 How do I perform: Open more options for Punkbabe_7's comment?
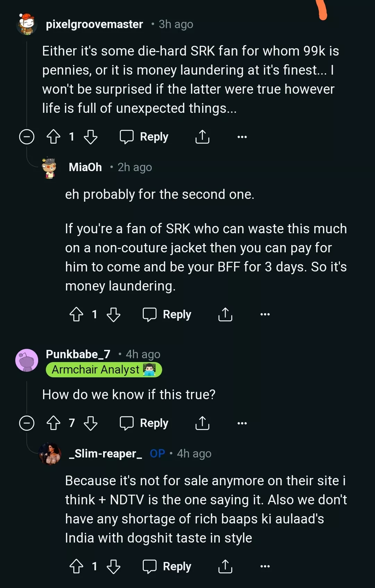point(242,423)
